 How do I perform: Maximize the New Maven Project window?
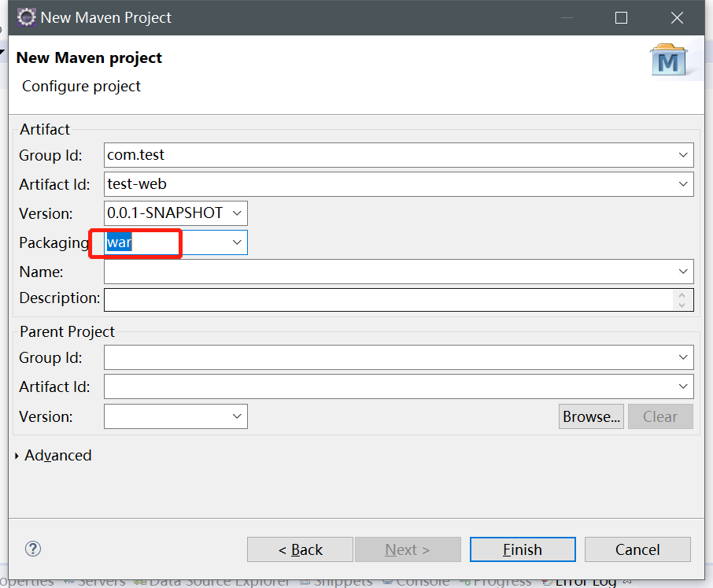coord(621,18)
